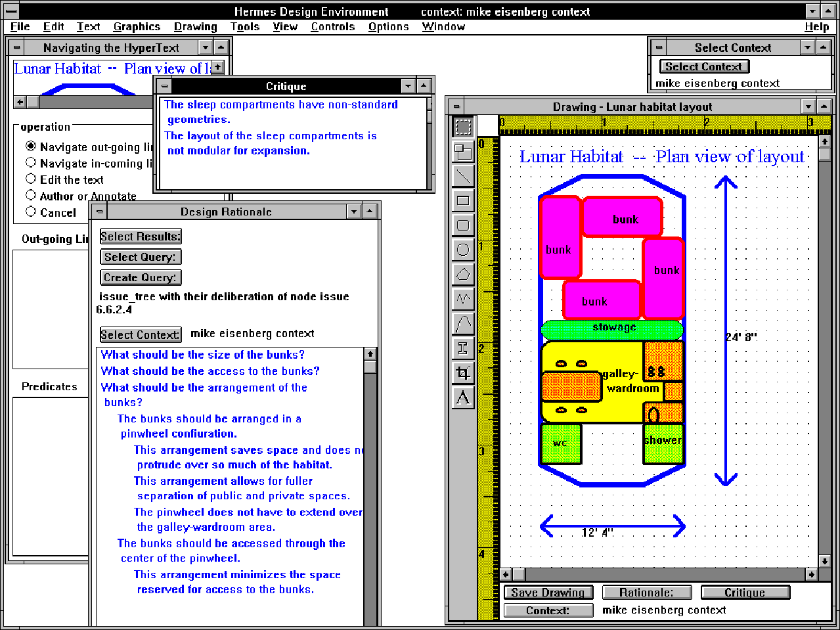Click the Select Results: button

coord(141,236)
